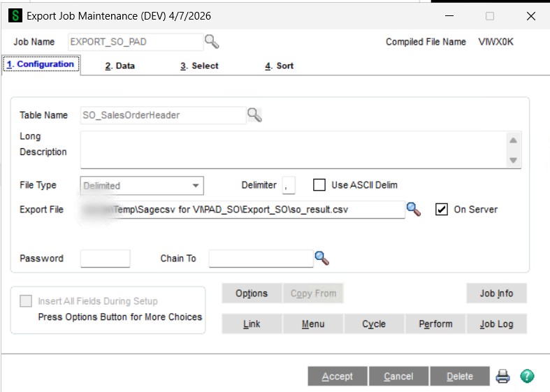
Task: Open the Table Name lookup magnifier
Action: (x=254, y=115)
